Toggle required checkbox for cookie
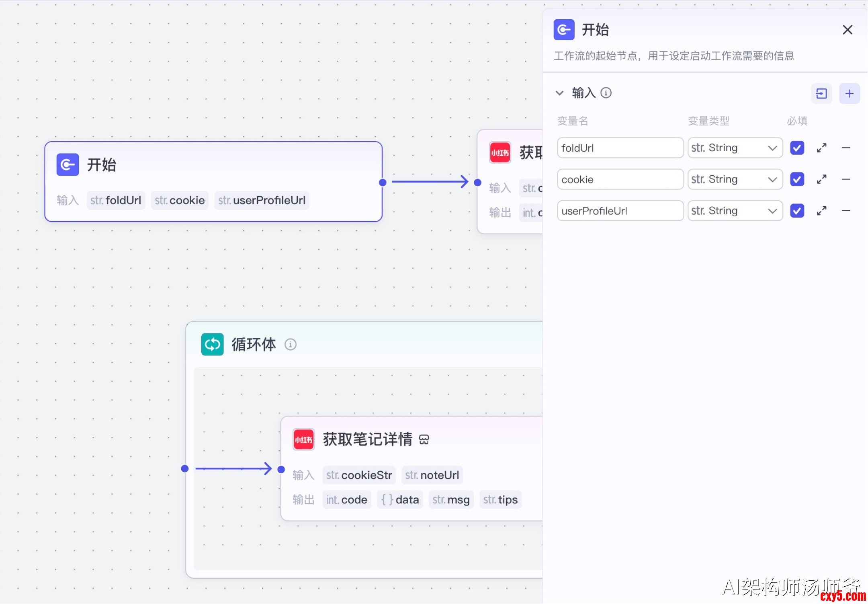Screen dimensions: 868x604 (x=797, y=179)
